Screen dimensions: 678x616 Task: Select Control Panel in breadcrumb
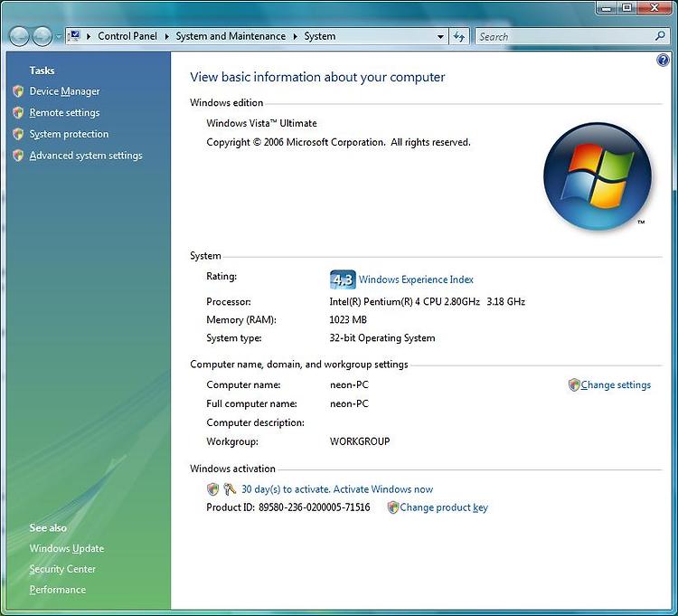tap(127, 36)
